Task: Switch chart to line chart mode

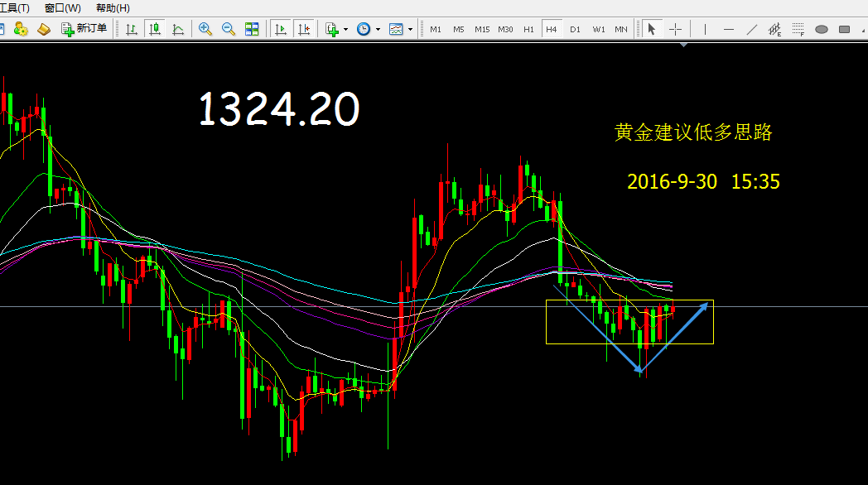Action: click(x=178, y=29)
